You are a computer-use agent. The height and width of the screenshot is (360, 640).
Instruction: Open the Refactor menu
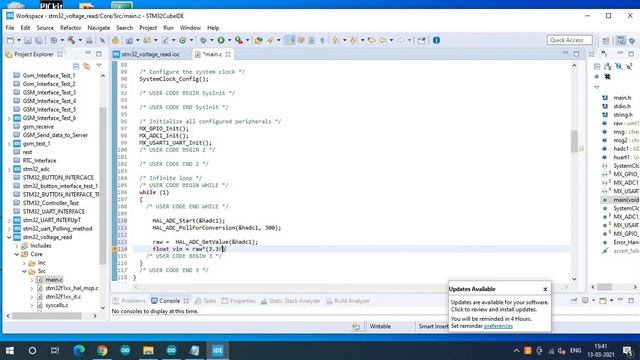click(70, 28)
